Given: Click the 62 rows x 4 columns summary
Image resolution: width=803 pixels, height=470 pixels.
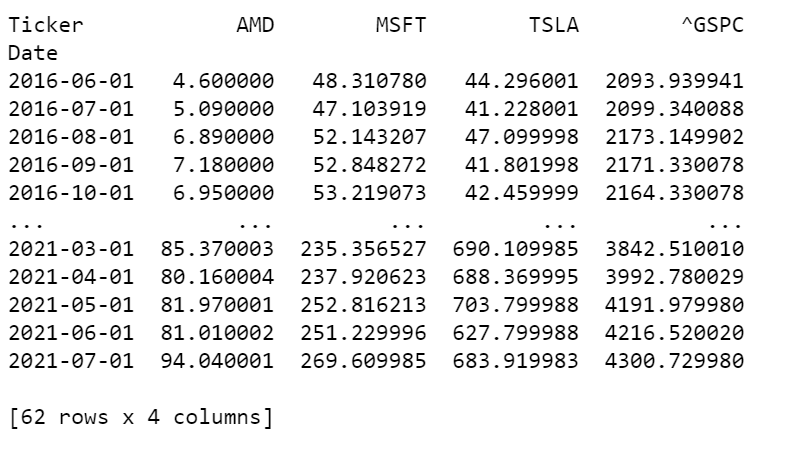Looking at the screenshot, I should (x=141, y=417).
